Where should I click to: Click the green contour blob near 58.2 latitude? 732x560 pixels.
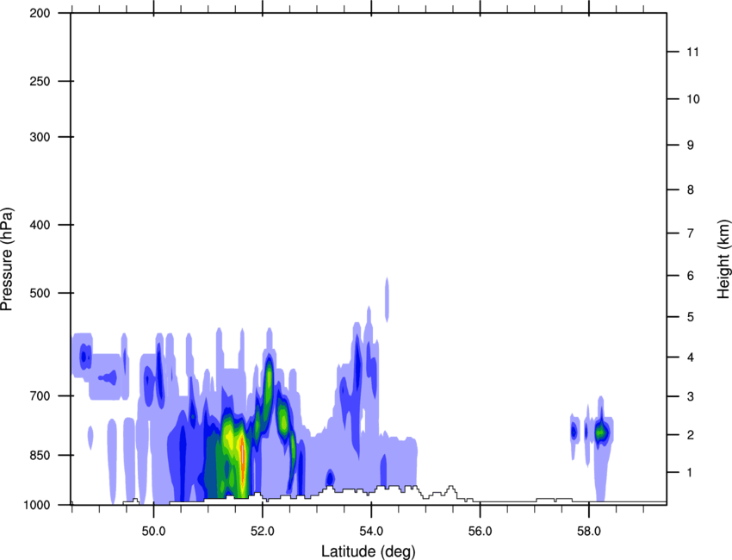click(x=601, y=432)
